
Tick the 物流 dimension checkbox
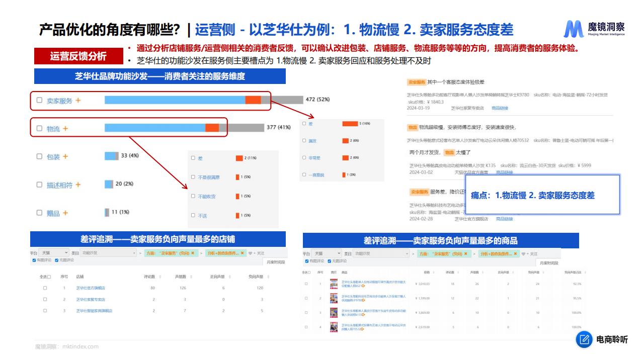39,129
